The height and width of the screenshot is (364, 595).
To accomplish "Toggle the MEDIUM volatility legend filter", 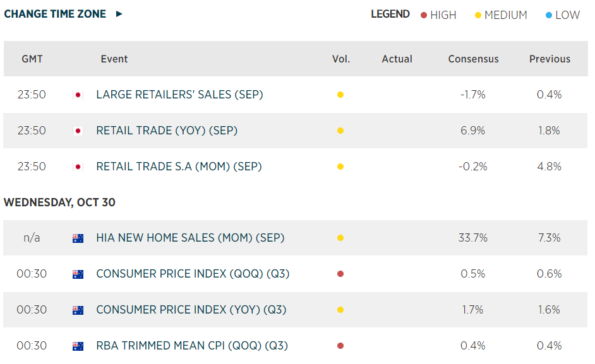I will [x=501, y=15].
